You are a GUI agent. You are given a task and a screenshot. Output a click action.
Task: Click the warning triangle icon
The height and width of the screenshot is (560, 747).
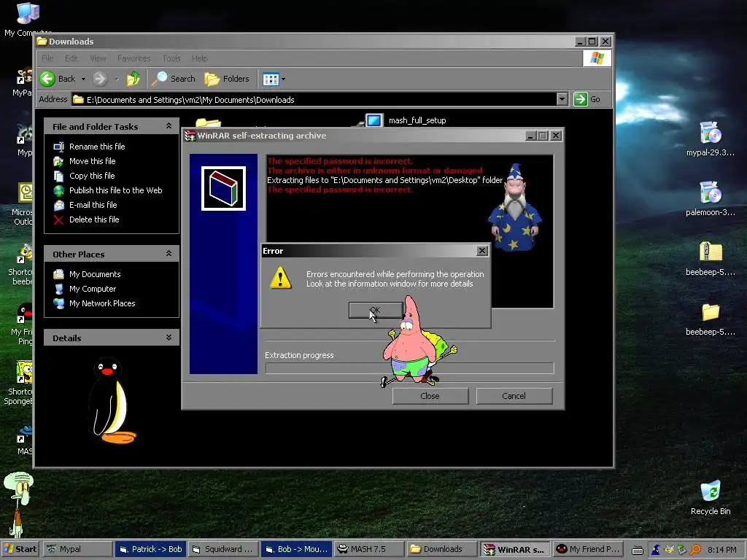(281, 278)
